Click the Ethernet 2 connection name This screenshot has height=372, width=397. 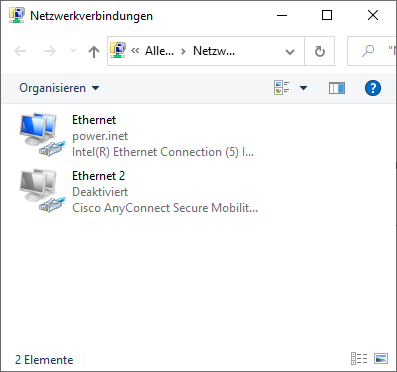98,176
